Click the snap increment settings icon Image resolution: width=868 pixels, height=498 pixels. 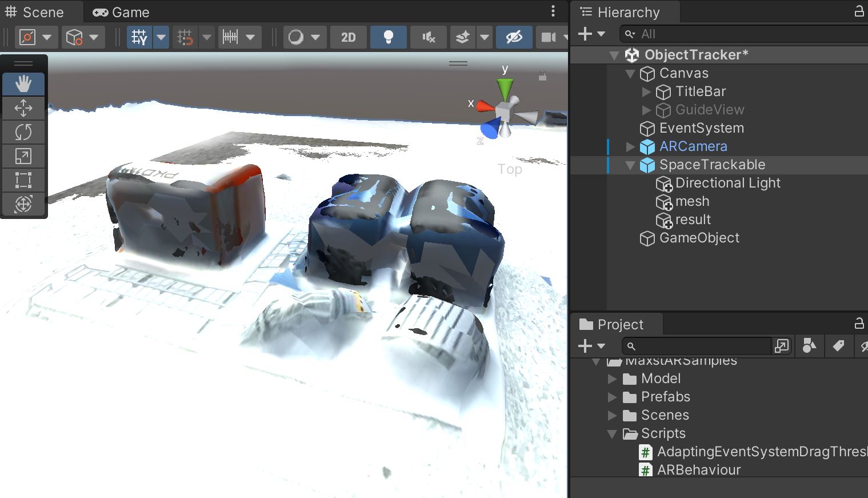(230, 37)
